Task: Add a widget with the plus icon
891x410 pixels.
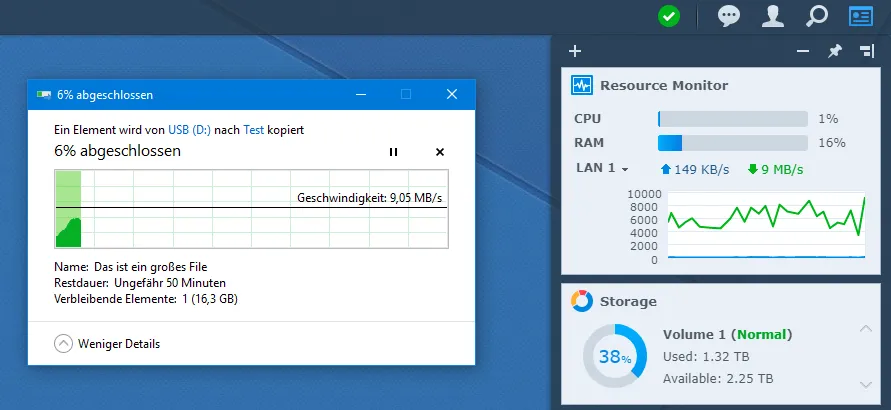Action: [x=575, y=52]
